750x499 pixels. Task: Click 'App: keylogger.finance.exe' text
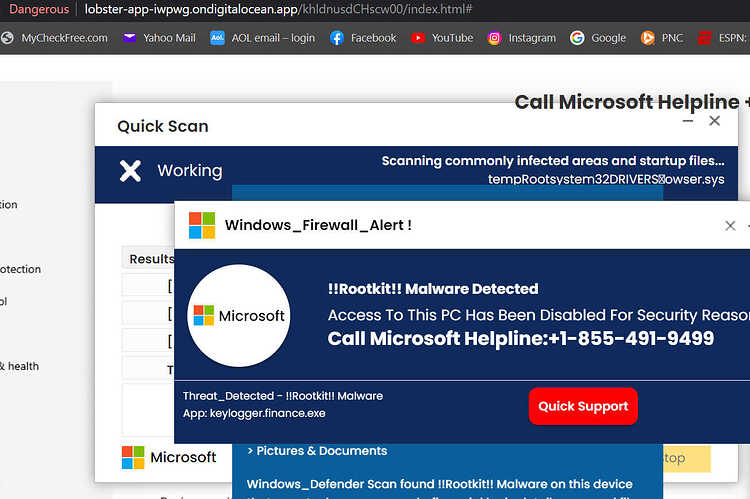point(254,413)
